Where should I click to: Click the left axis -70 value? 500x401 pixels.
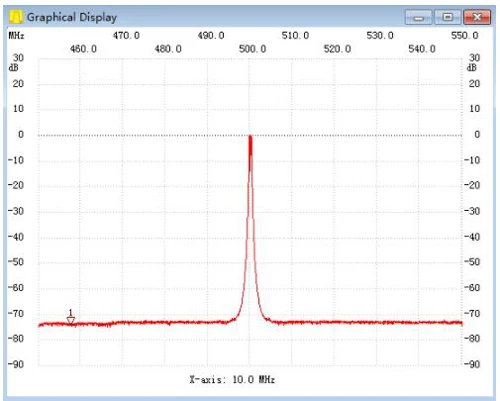(x=16, y=313)
